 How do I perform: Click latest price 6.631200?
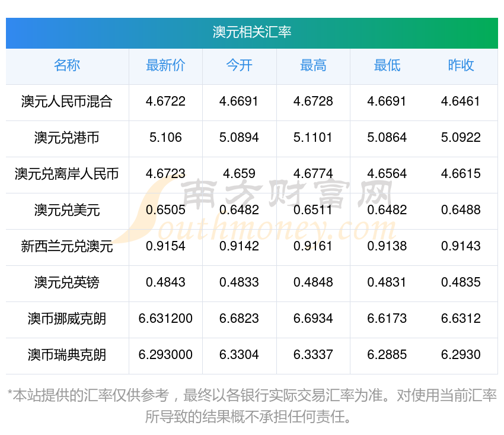(165, 319)
